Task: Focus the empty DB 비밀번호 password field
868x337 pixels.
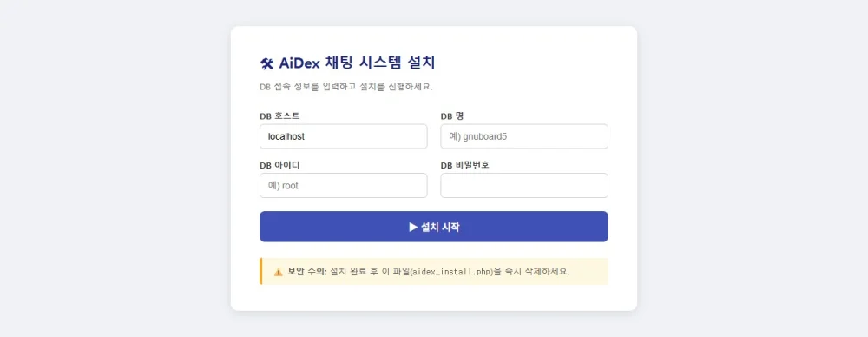Action: pyautogui.click(x=524, y=185)
